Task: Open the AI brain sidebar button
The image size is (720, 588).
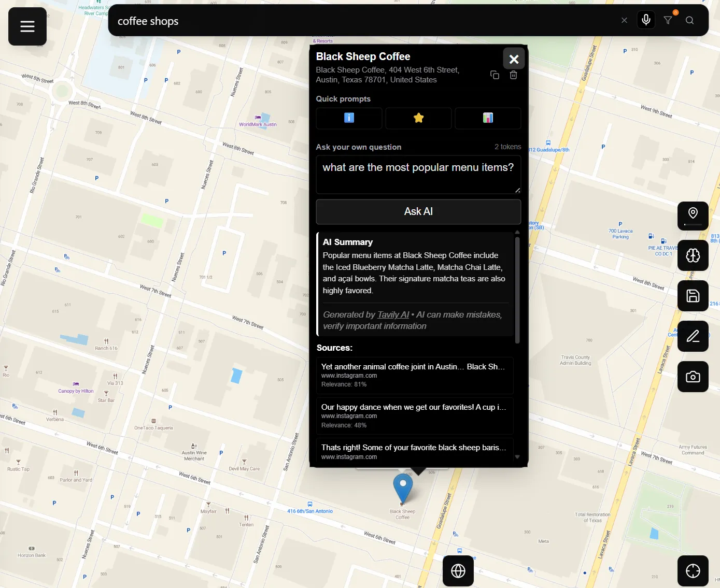Action: [x=693, y=255]
